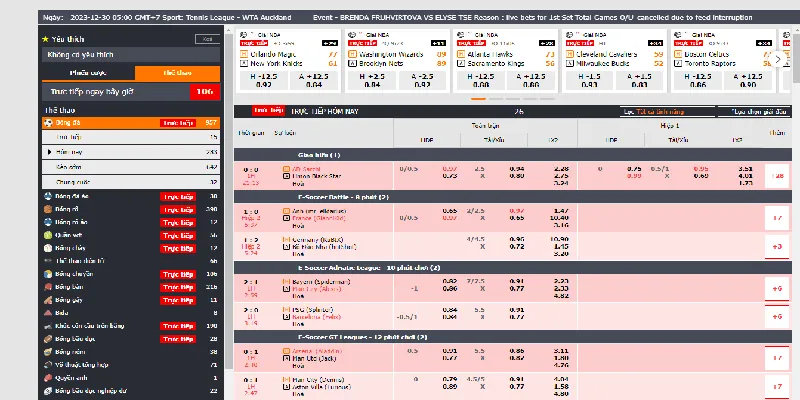Viewport: 800px width, 400px height.
Task: Click home icon beside Cleveland Cavaliers
Action: coord(570,54)
